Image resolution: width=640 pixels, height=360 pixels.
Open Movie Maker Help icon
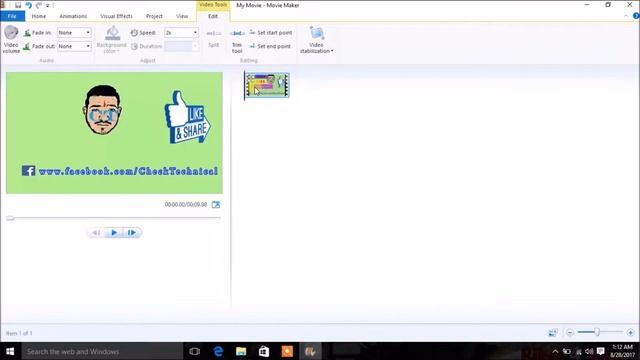click(636, 16)
